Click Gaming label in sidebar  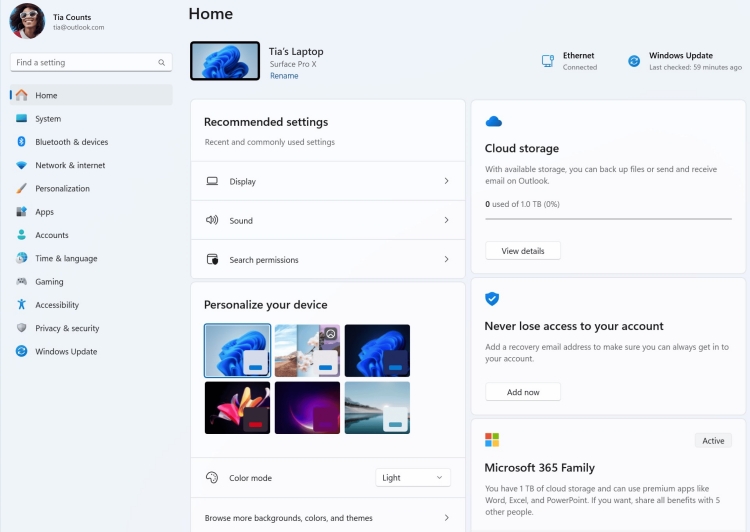pyautogui.click(x=49, y=282)
